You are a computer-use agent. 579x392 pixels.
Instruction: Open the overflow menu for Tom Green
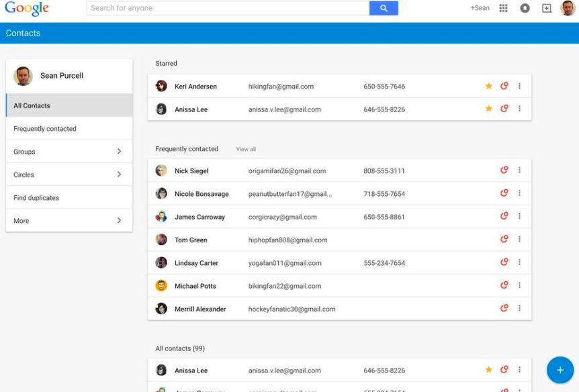coord(519,240)
